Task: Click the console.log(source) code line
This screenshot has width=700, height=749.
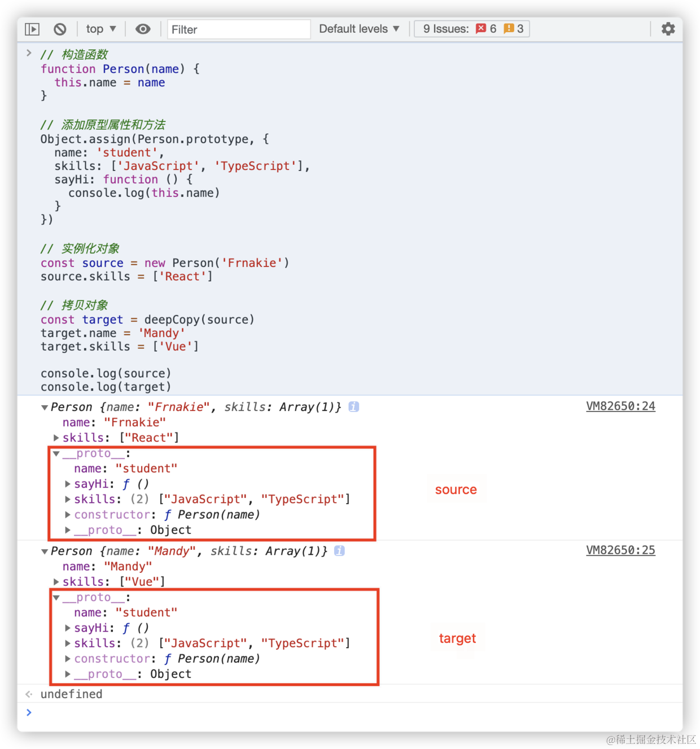Action: 106,373
